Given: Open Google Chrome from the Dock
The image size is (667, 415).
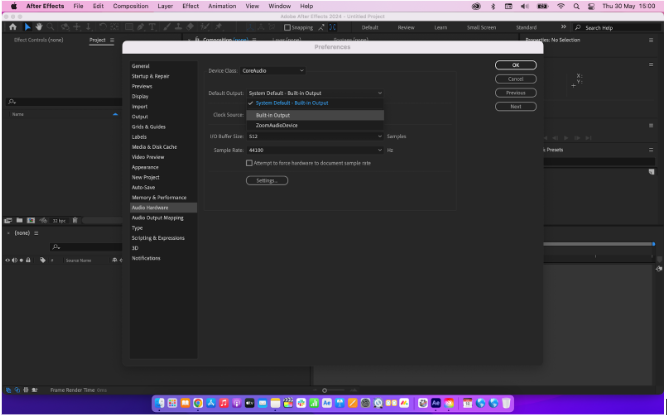Looking at the screenshot, I should (x=198, y=403).
